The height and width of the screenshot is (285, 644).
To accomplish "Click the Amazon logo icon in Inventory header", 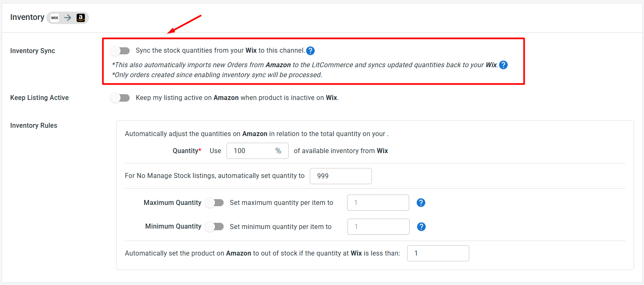I will (81, 18).
